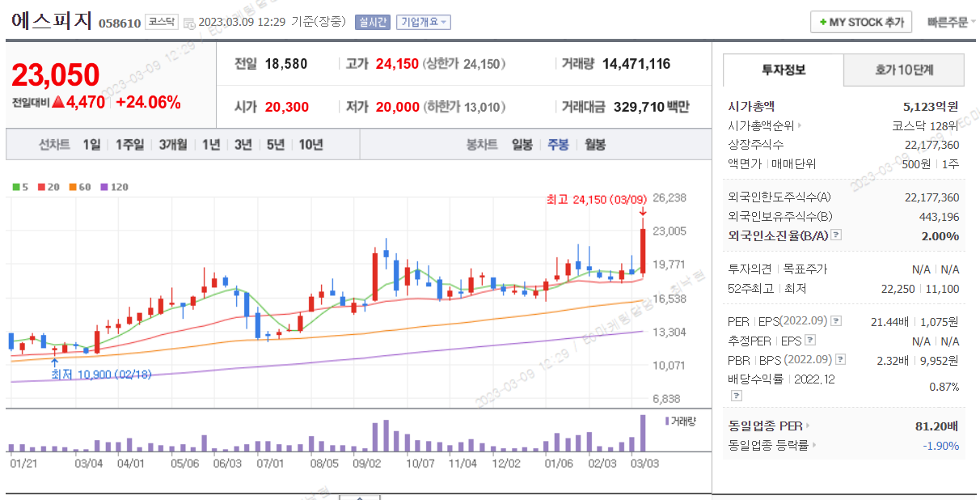The width and height of the screenshot is (980, 500).
Task: Click the red 20-day moving average swatch
Action: pyautogui.click(x=41, y=187)
